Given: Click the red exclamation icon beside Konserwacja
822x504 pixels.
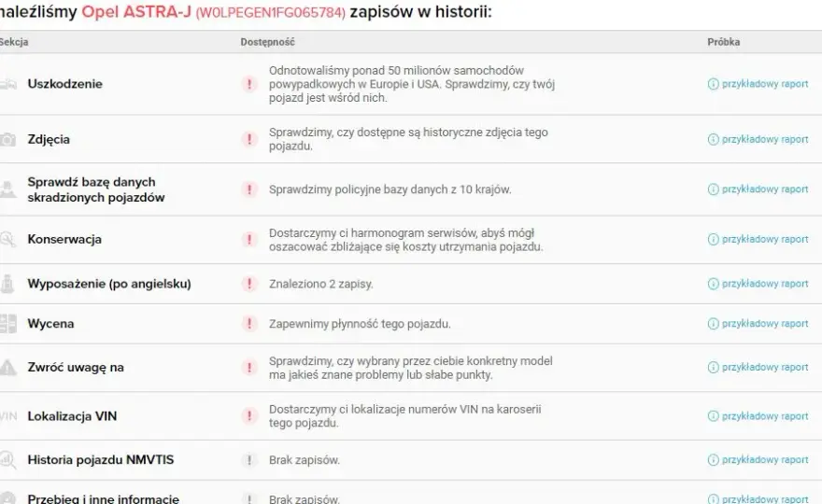Looking at the screenshot, I should (x=249, y=240).
